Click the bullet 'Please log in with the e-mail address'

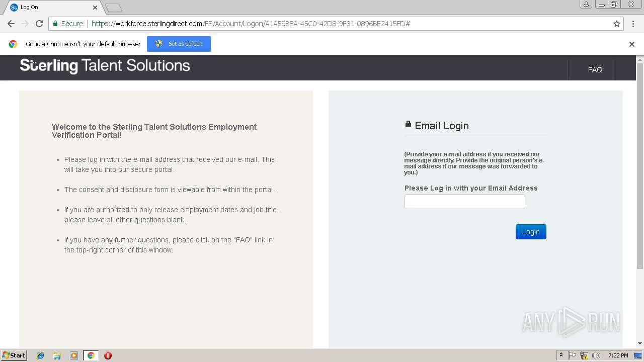coord(170,164)
